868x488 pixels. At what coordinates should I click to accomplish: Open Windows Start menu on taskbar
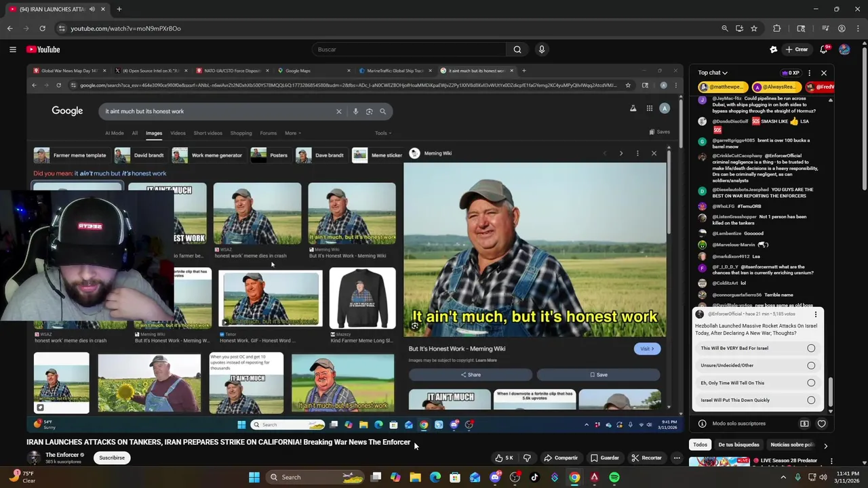coord(254,477)
